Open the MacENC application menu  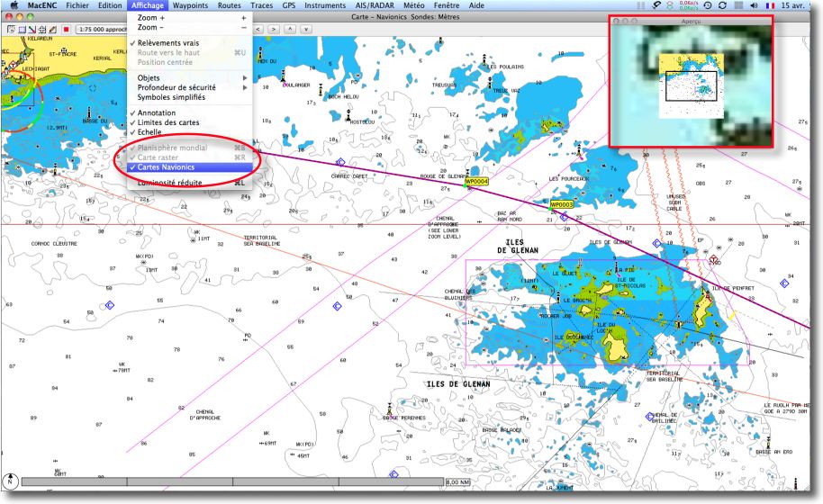tap(42, 5)
